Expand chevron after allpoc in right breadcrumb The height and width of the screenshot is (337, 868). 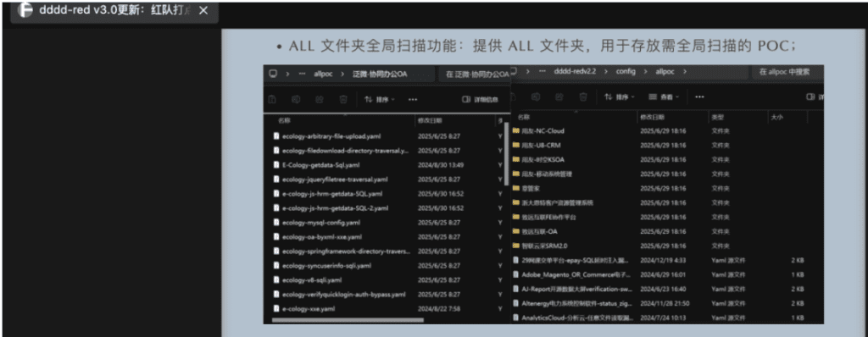[685, 71]
